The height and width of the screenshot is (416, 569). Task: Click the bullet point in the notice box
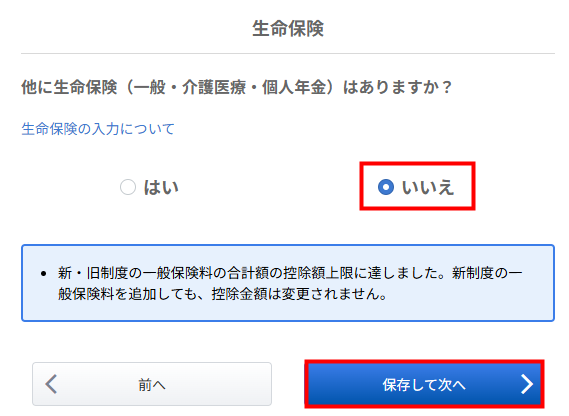click(44, 273)
